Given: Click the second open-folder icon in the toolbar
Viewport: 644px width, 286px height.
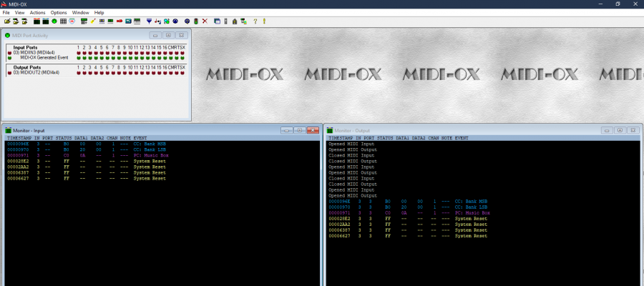Looking at the screenshot, I should (x=16, y=21).
